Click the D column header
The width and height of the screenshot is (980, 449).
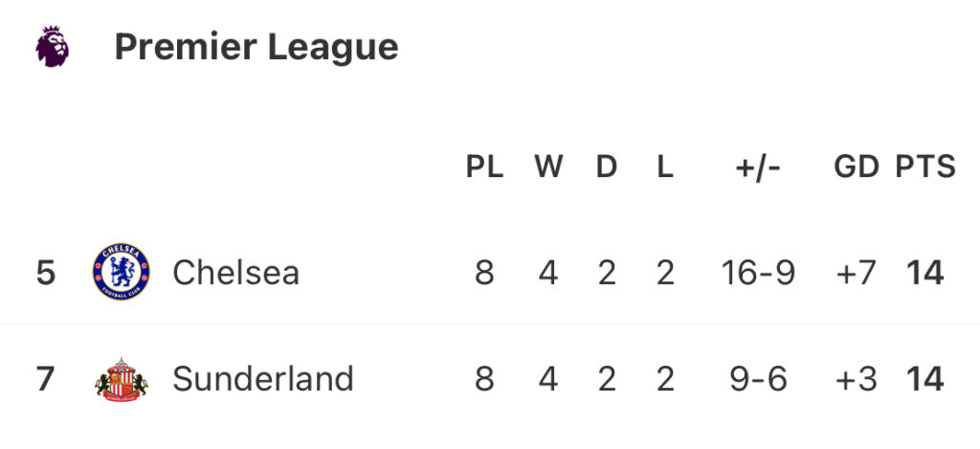pyautogui.click(x=607, y=167)
